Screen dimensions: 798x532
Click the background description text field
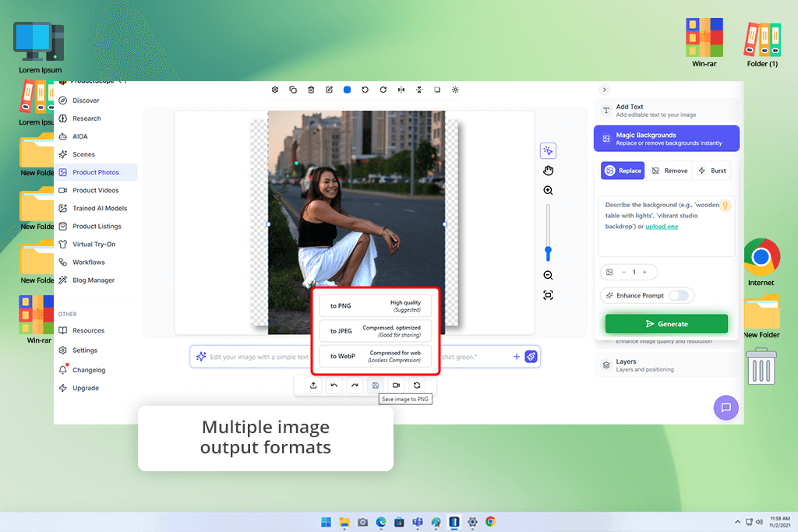(666, 227)
